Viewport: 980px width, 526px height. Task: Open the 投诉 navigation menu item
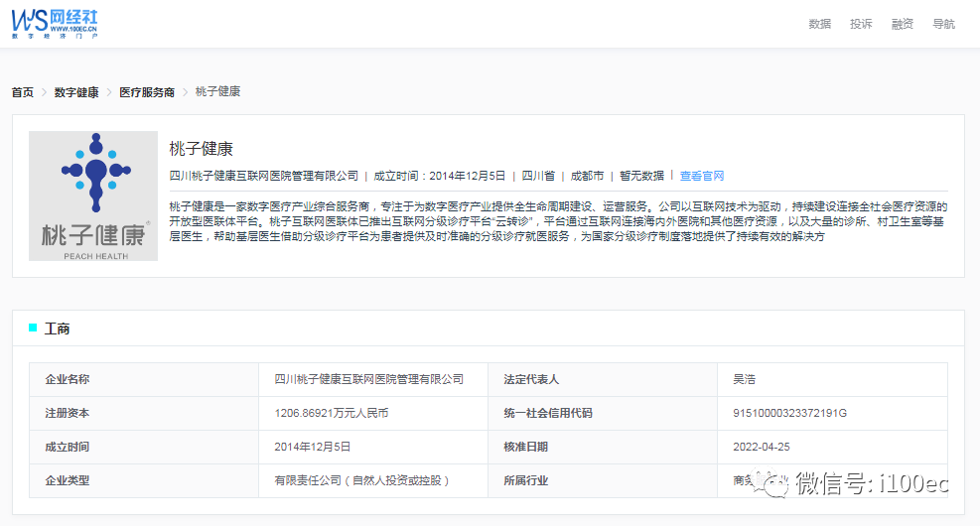(861, 24)
